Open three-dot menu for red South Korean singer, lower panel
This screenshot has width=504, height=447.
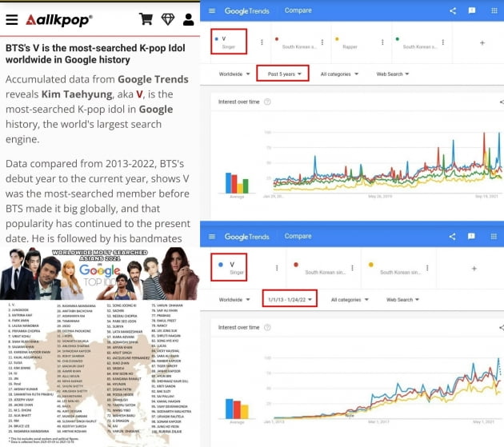point(352,268)
